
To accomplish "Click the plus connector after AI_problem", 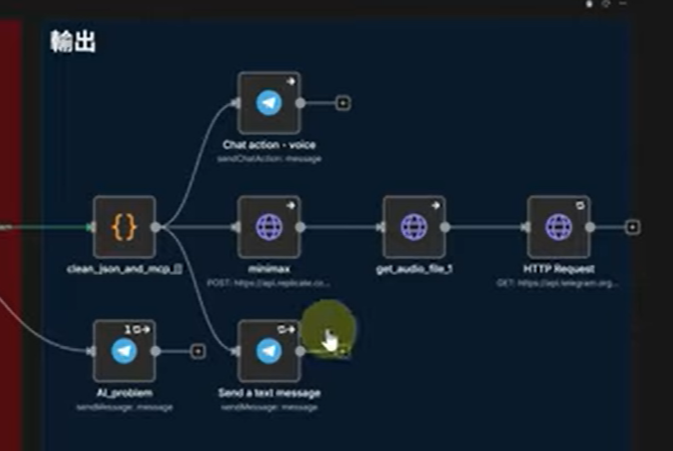I will [x=198, y=351].
